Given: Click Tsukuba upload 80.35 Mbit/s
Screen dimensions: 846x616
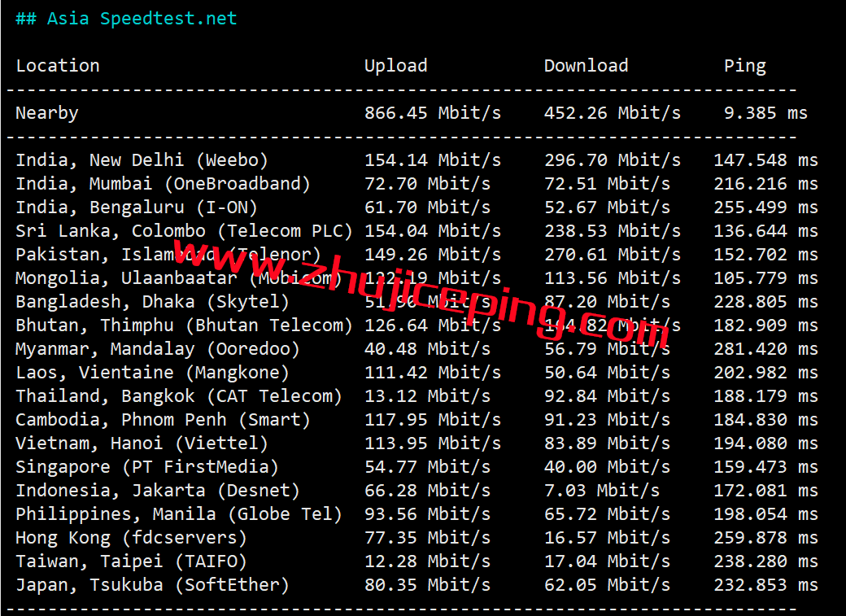Looking at the screenshot, I should (x=427, y=586).
